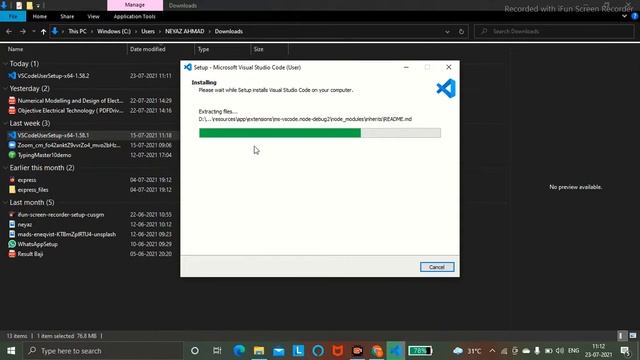The height and width of the screenshot is (360, 640).
Task: Open the Share ribbon tab
Action: pyautogui.click(x=67, y=16)
